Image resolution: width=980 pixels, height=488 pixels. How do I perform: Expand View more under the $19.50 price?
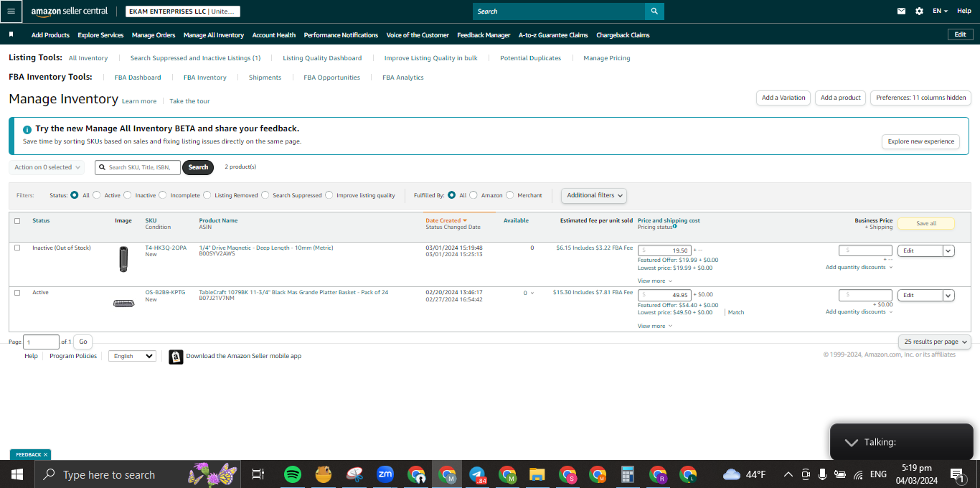[x=655, y=281]
